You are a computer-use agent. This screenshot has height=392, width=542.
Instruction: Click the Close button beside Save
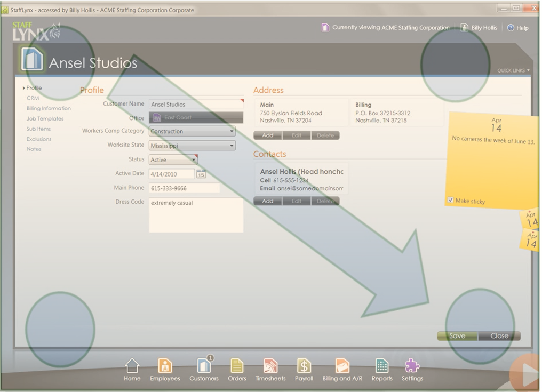pos(499,335)
